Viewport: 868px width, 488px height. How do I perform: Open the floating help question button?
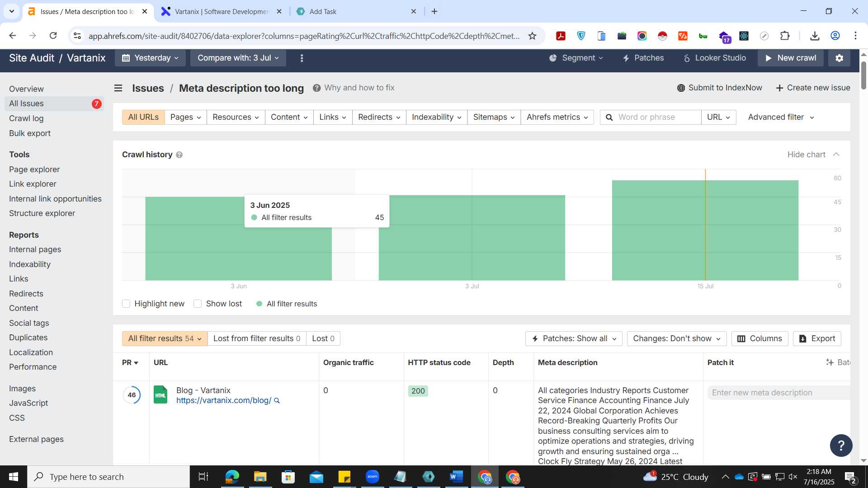[841, 446]
